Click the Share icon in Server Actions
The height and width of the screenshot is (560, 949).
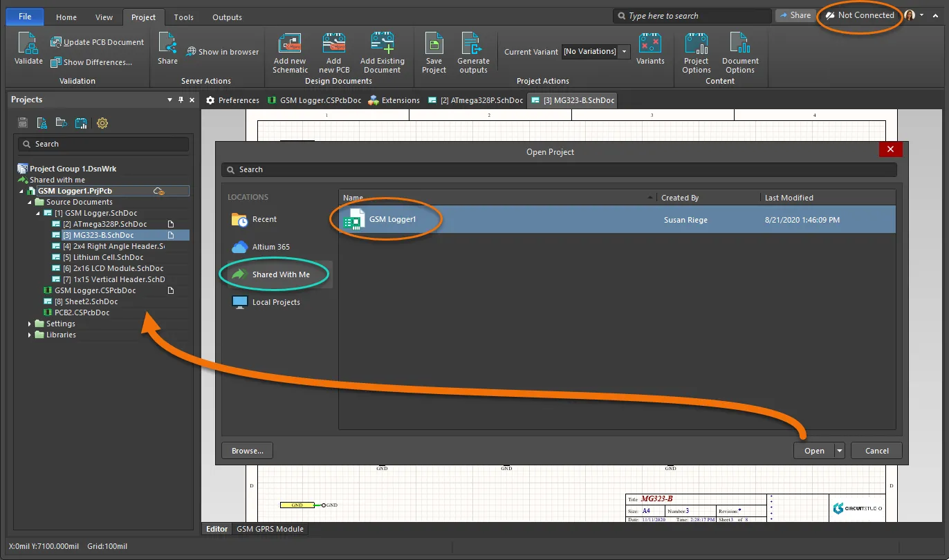coord(167,43)
